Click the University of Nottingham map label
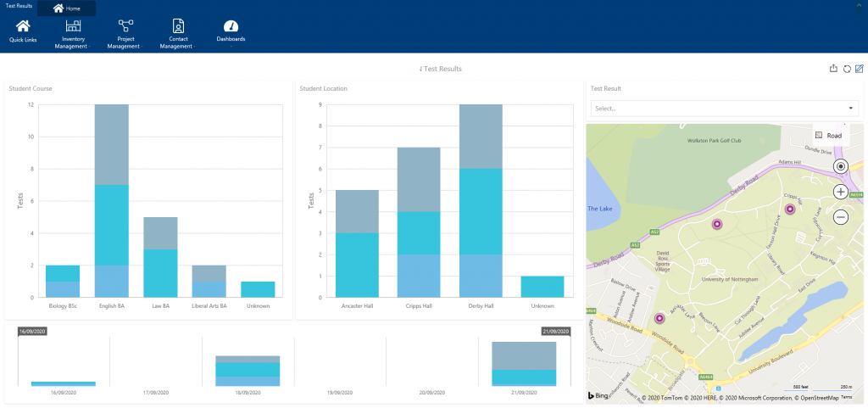868x408 pixels. [730, 280]
